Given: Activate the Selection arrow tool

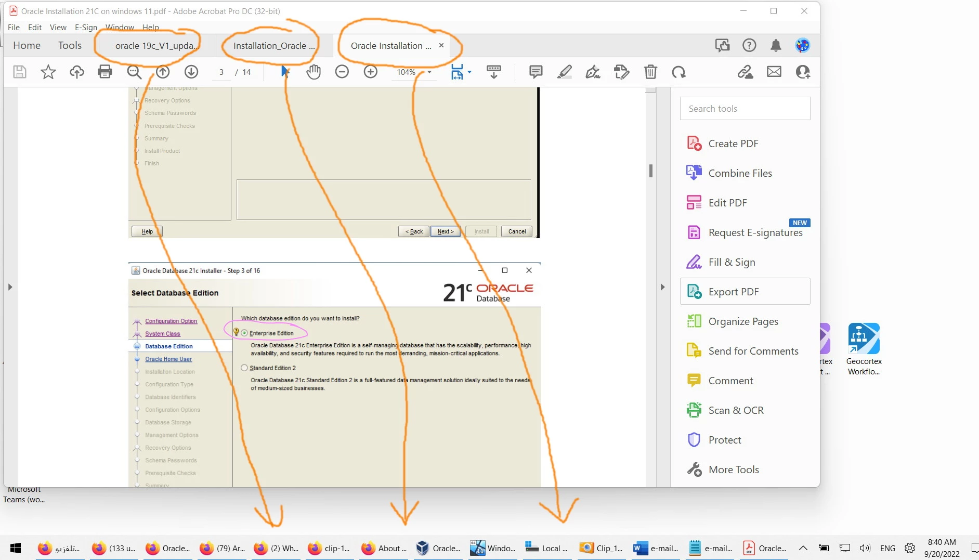Looking at the screenshot, I should click(x=285, y=72).
